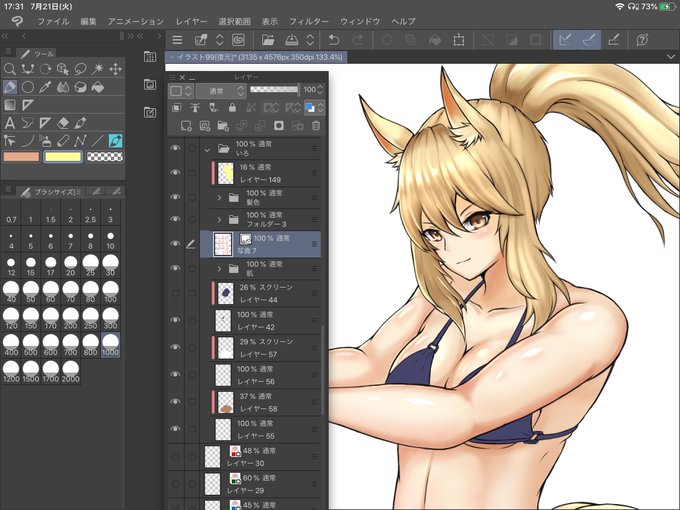Hide the いろ folder layer
Image resolution: width=680 pixels, height=510 pixels.
click(x=175, y=148)
